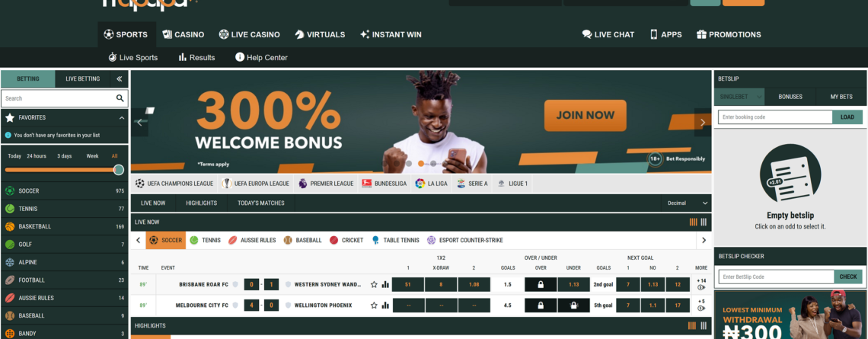The height and width of the screenshot is (339, 868).
Task: Select Cricket in live sports strip
Action: [346, 241]
